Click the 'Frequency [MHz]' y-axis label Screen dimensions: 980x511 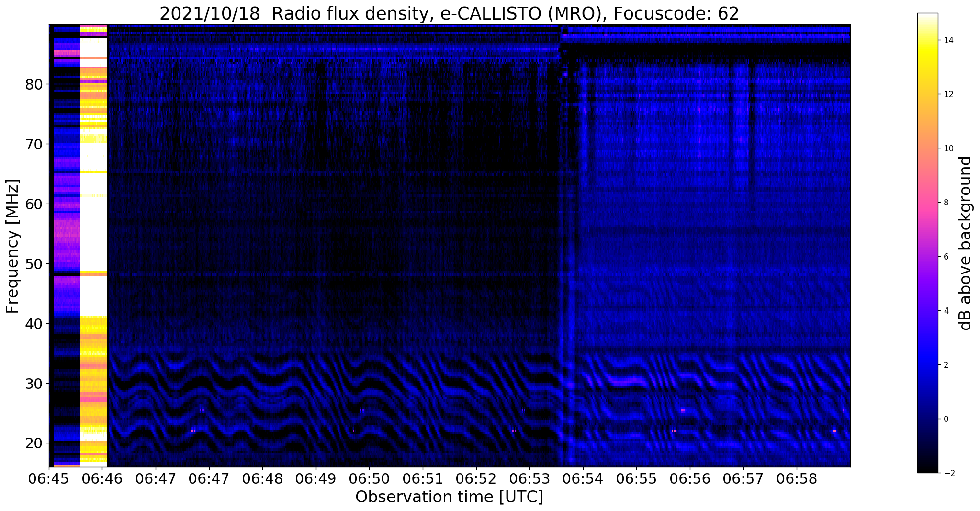click(12, 246)
